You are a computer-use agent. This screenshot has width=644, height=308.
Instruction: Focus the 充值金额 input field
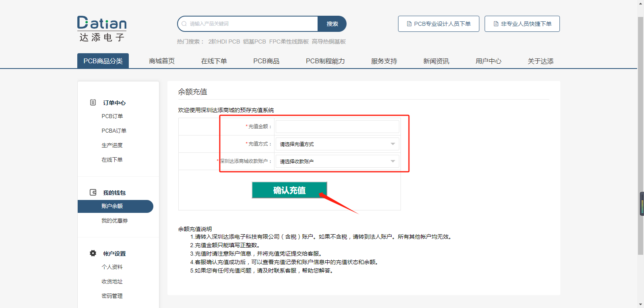(337, 127)
